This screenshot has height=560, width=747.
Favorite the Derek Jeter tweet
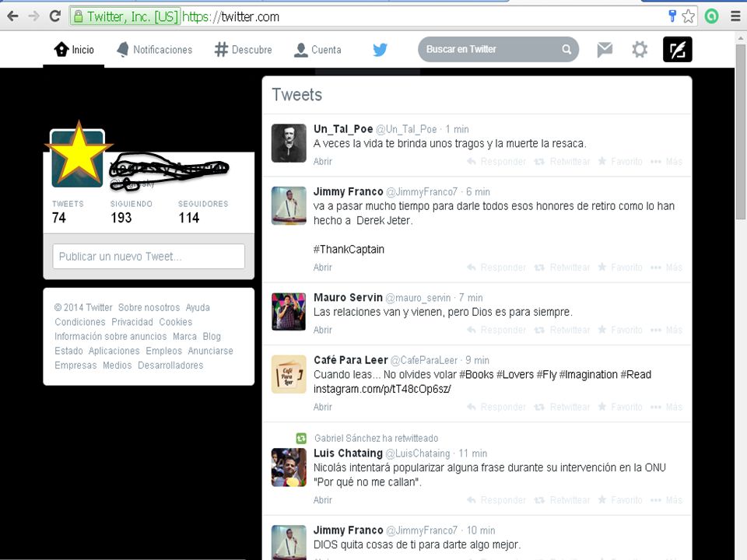(620, 267)
